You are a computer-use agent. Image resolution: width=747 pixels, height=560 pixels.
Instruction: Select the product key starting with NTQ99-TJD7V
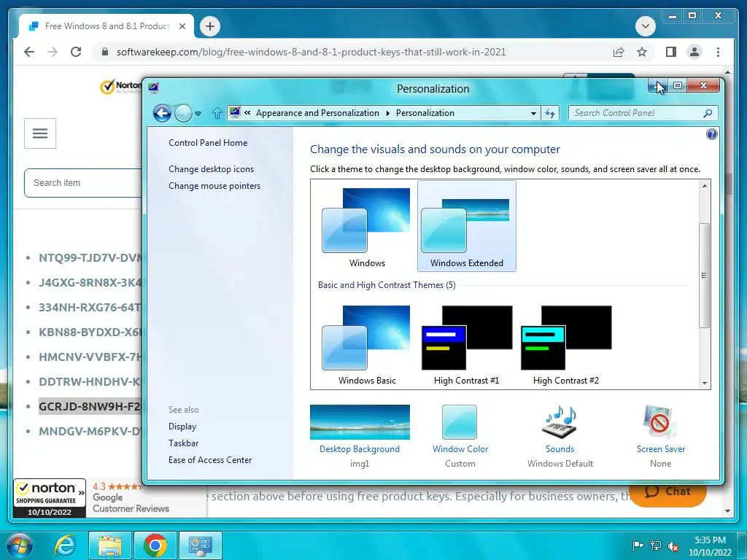point(90,257)
